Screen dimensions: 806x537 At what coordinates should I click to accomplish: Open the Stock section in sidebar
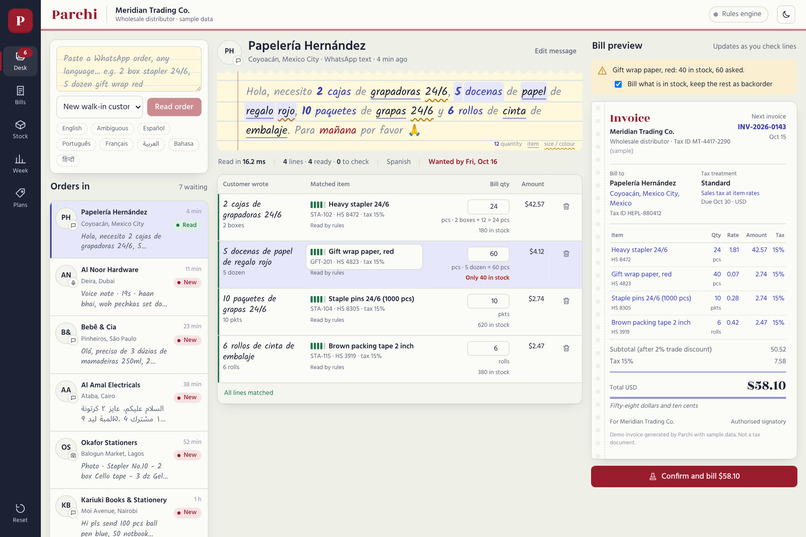click(20, 129)
